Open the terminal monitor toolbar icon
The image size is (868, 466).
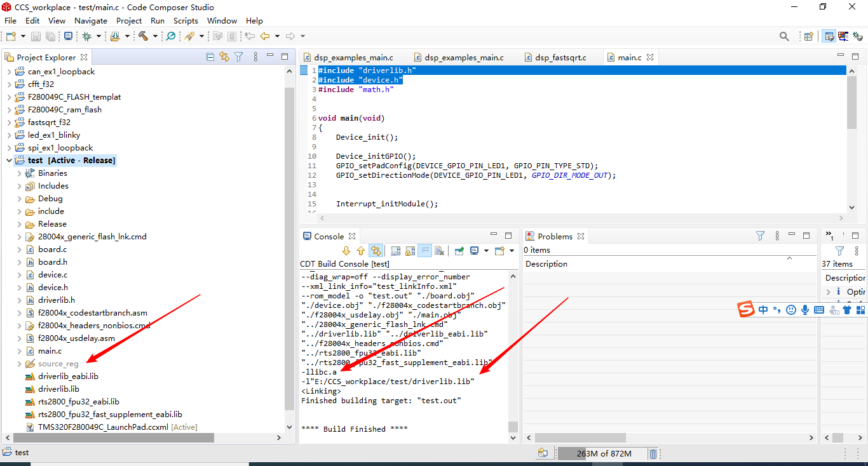68,36
